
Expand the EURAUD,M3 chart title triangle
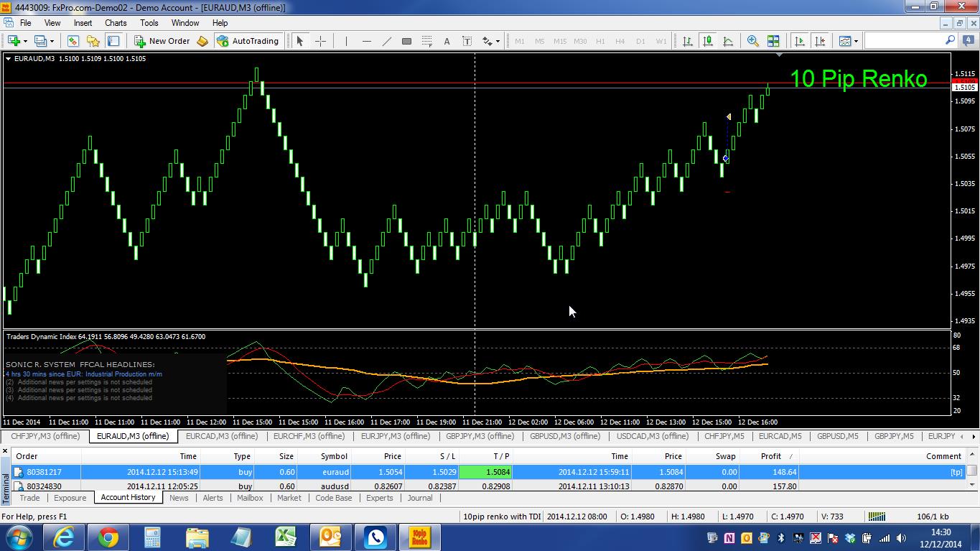tap(8, 58)
